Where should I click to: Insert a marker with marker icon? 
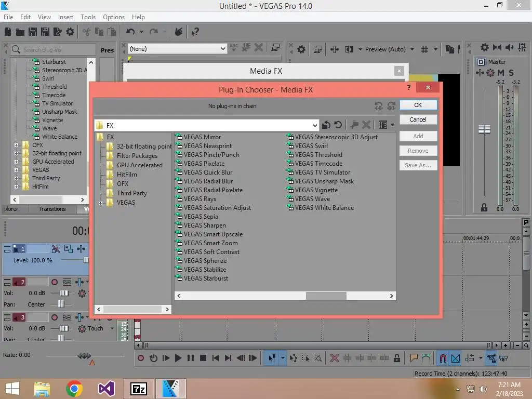tap(414, 358)
